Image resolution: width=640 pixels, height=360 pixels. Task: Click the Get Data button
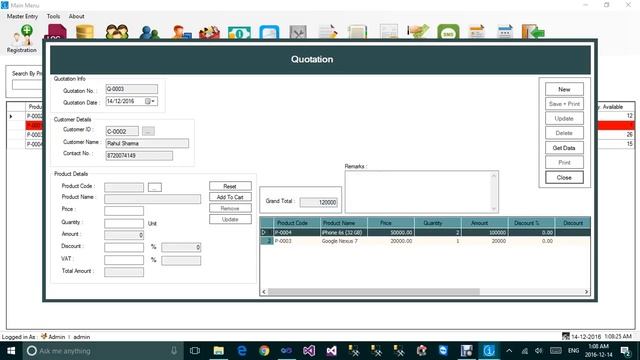(564, 148)
